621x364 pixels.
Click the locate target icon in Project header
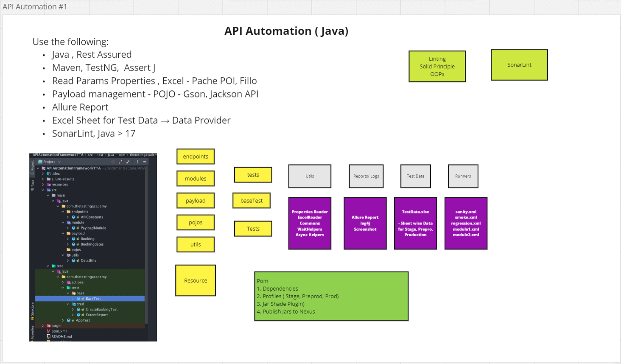[113, 162]
